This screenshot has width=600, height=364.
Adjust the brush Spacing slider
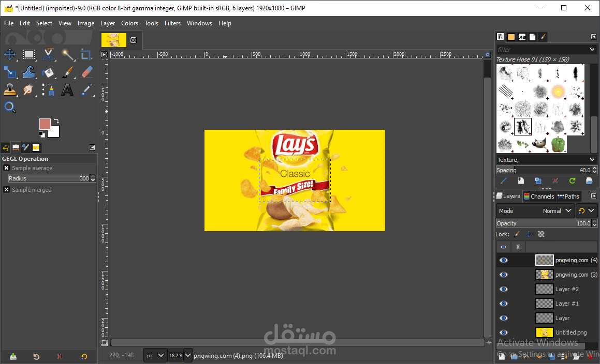[x=544, y=170]
